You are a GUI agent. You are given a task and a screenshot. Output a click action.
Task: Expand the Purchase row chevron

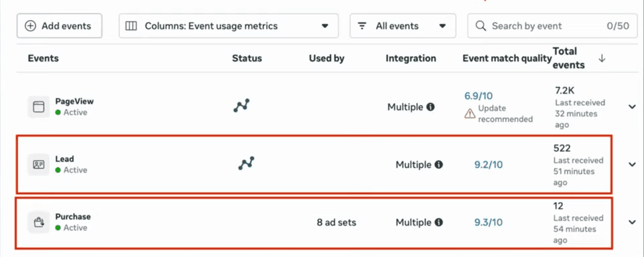[632, 222]
